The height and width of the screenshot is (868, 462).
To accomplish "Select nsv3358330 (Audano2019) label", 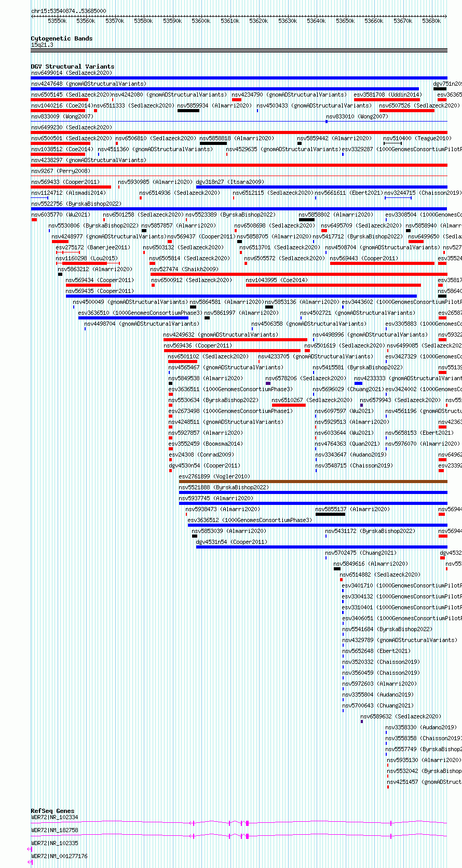I will click(421, 727).
